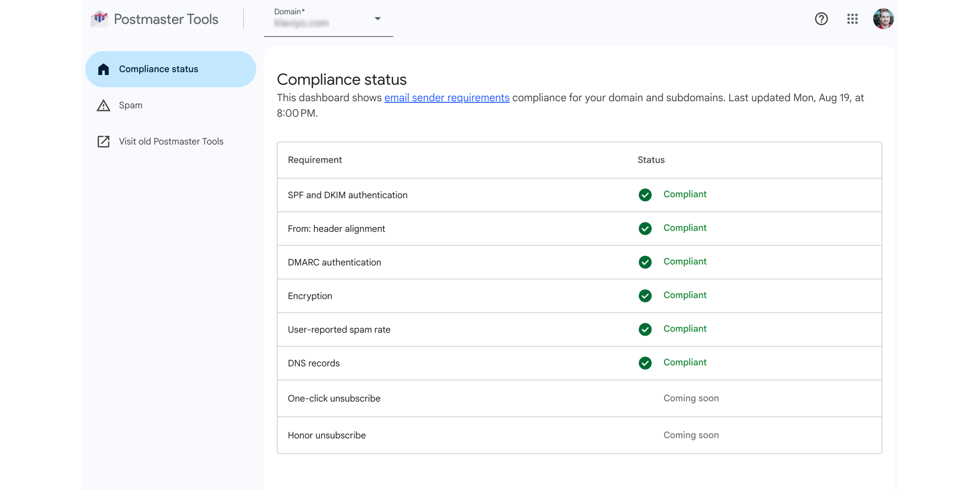Image resolution: width=980 pixels, height=490 pixels.
Task: Open the Spam sidebar item
Action: (130, 105)
